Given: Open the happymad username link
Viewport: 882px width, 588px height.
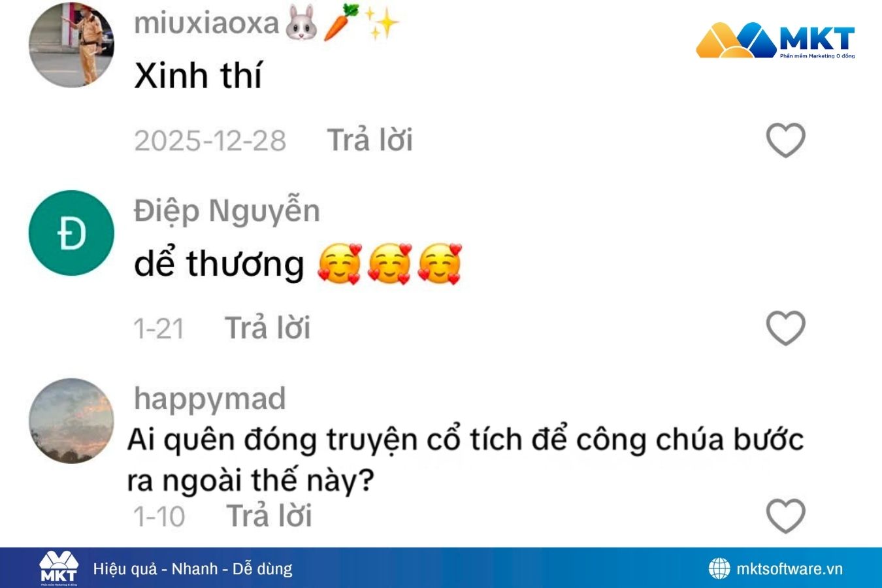Looking at the screenshot, I should tap(210, 399).
